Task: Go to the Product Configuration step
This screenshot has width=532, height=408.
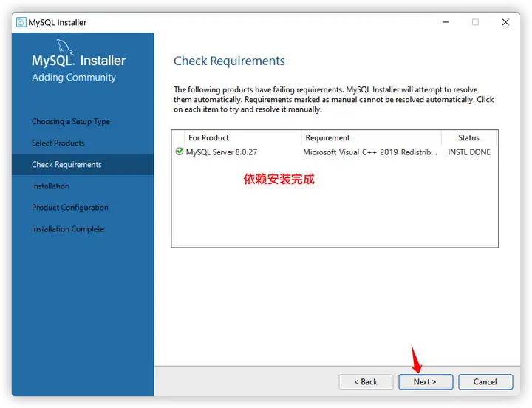Action: (x=70, y=208)
